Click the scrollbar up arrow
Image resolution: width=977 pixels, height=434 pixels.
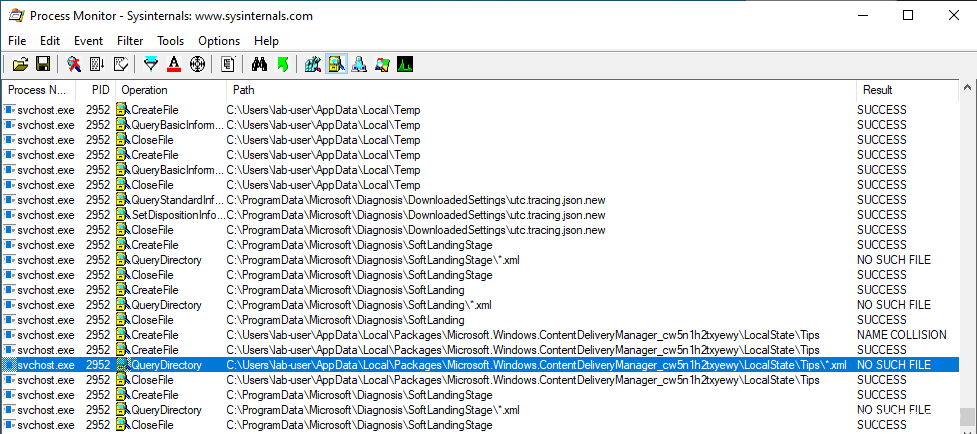point(967,88)
